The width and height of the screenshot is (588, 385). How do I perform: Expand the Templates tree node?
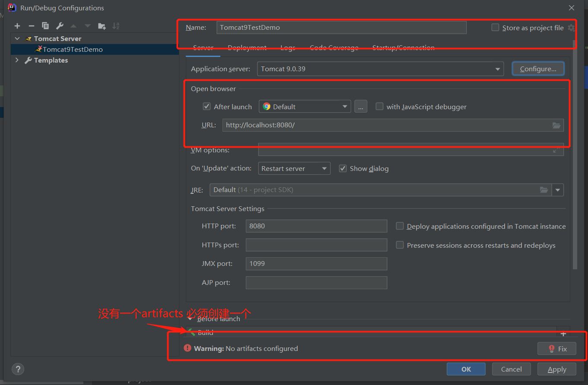(x=17, y=60)
